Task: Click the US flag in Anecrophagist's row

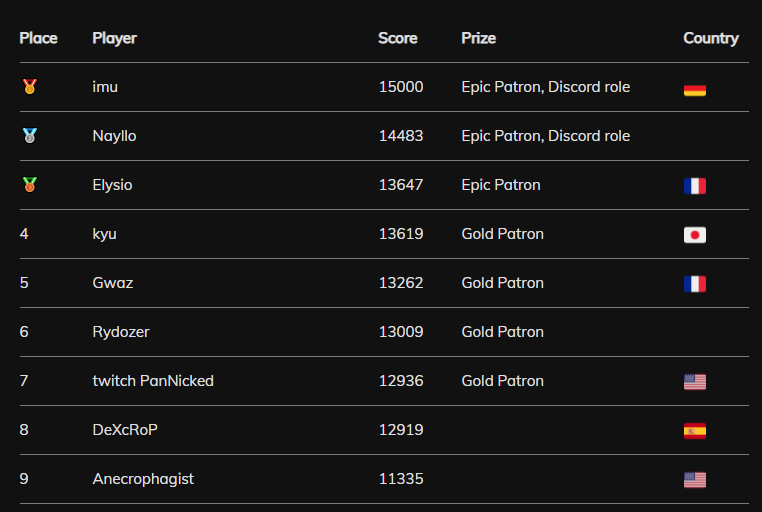Action: pos(694,480)
